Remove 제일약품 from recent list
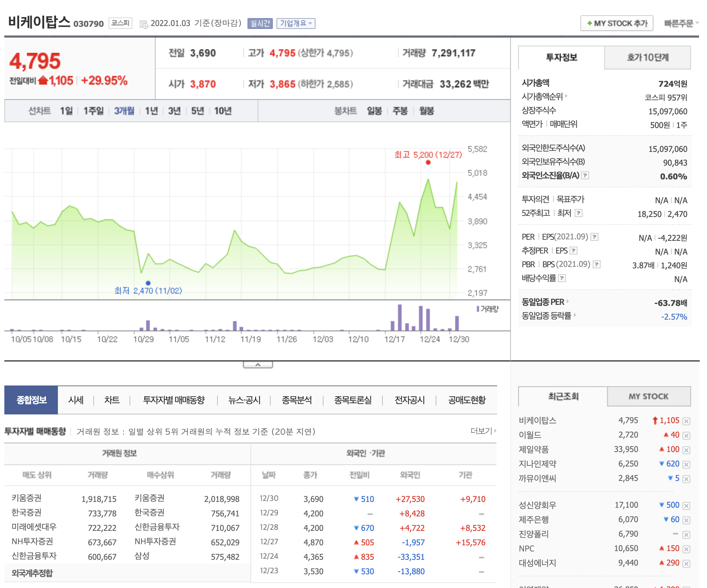 pyautogui.click(x=686, y=450)
